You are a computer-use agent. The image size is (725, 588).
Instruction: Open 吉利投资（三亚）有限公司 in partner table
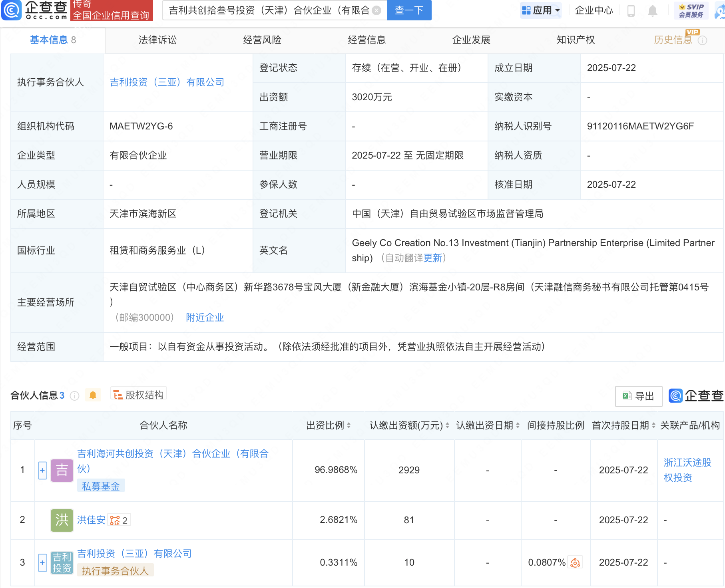(135, 554)
